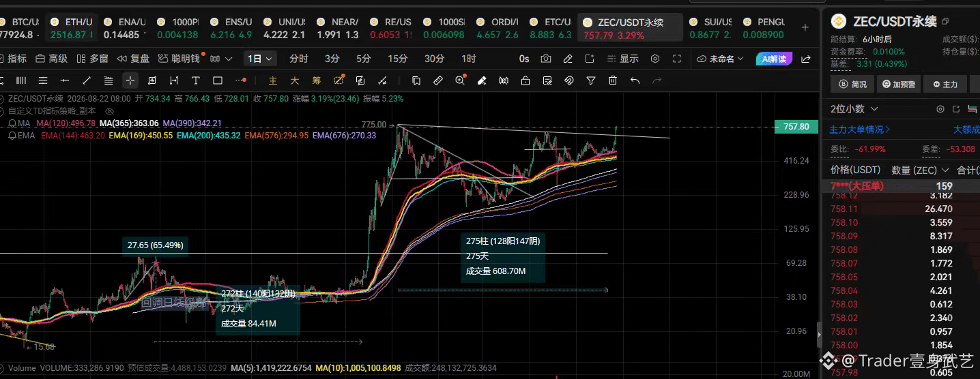Screen dimensions: 980x379
Task: Click the 主力 button
Action: coord(945,85)
